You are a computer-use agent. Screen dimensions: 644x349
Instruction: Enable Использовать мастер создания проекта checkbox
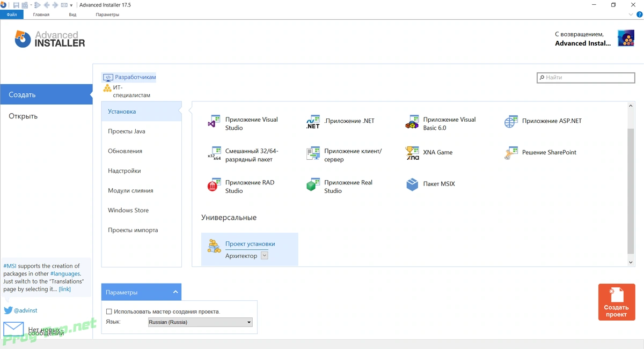pos(109,311)
